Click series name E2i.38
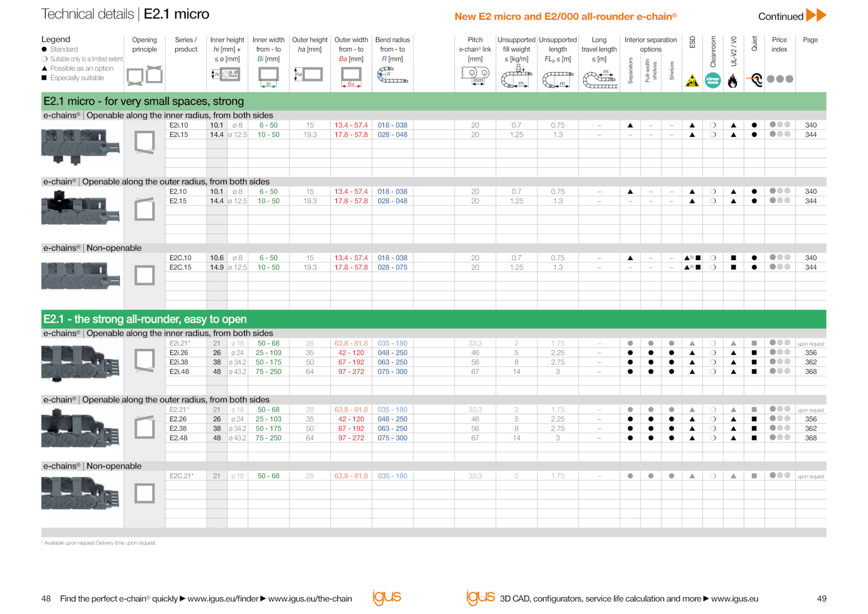This screenshot has height=614, width=868. pos(178,362)
